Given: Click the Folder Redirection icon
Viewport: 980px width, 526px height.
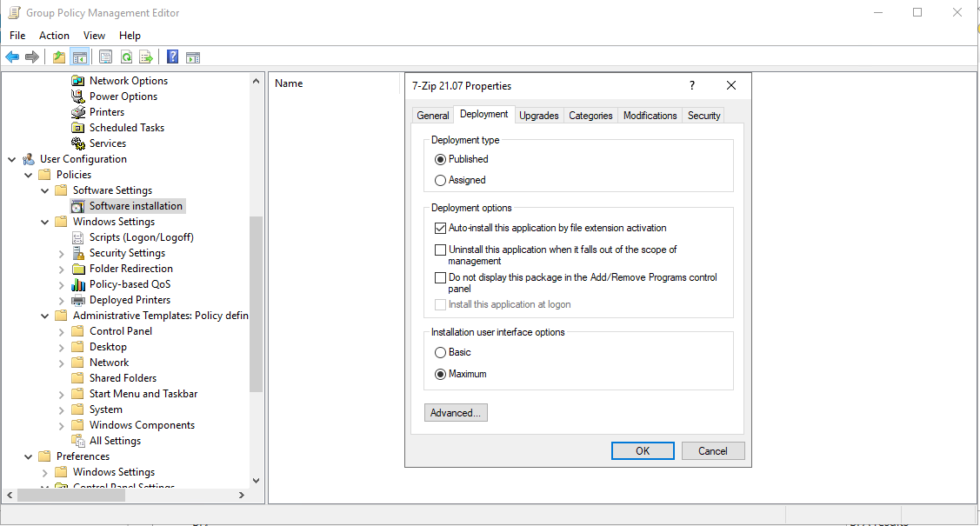Looking at the screenshot, I should click(x=78, y=269).
